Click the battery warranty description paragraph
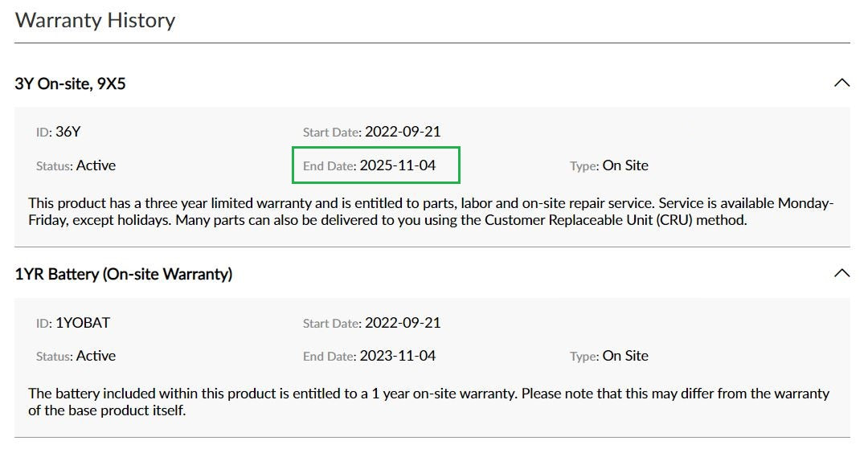This screenshot has height=453, width=868. pos(321,394)
